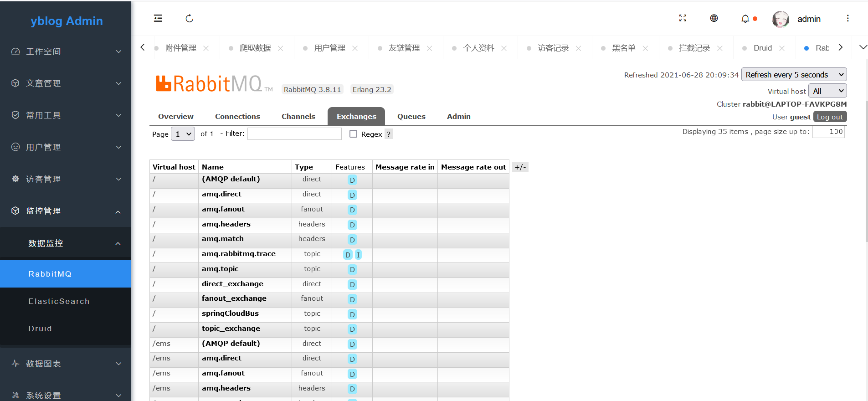This screenshot has height=401, width=868.
Task: Close the 拦截记录 tab
Action: [x=720, y=48]
